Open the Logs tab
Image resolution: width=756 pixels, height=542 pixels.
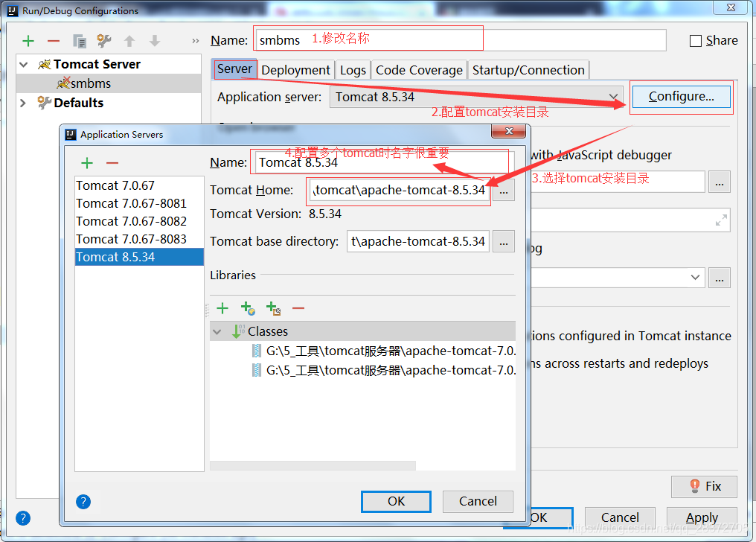point(353,71)
